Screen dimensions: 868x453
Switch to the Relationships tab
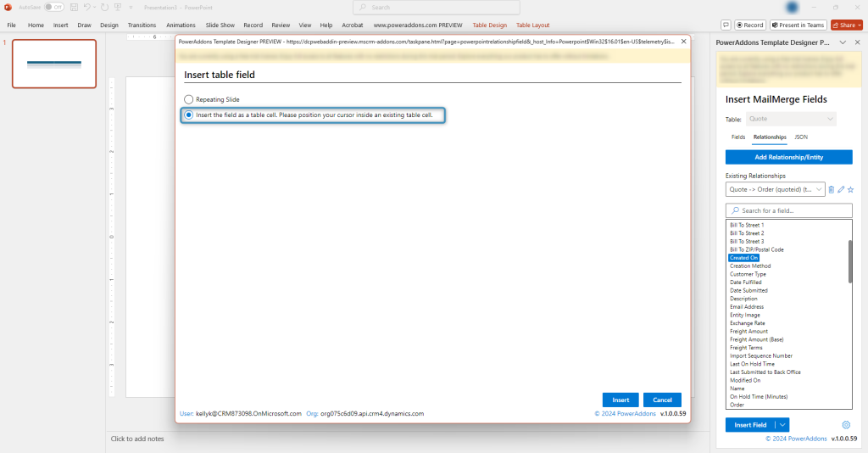click(770, 137)
